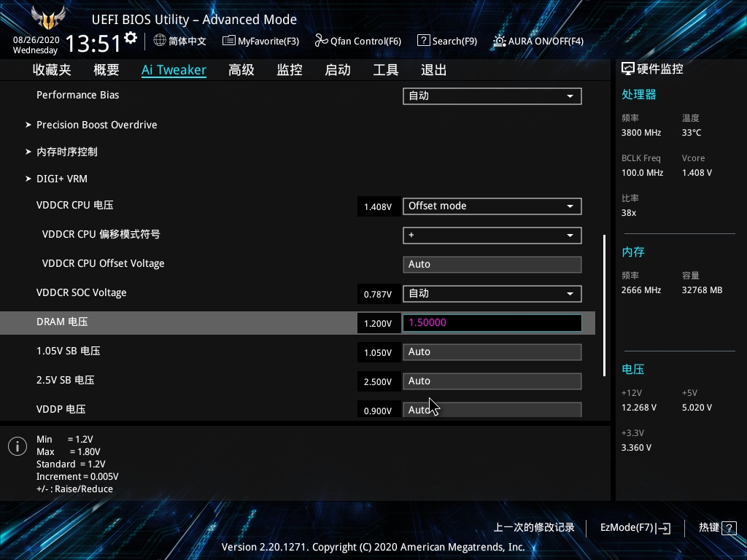Screen dimensions: 747x560
Task: Switch to EzMode(F7)
Action: 635,528
